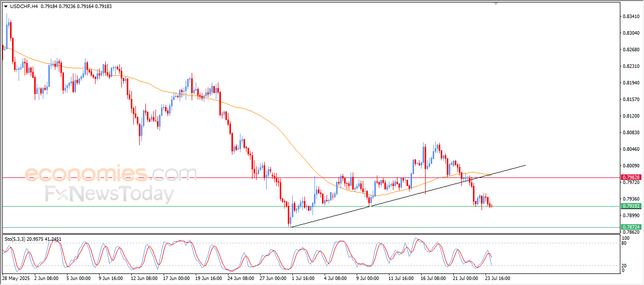Screen dimensions: 644x285
Task: Click the OHLC values 0.79184 0.79236 0.79164 0.79183
Action: [x=76, y=6]
